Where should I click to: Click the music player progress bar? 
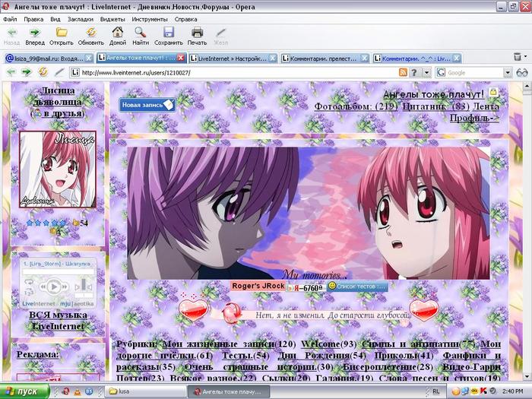tap(58, 272)
